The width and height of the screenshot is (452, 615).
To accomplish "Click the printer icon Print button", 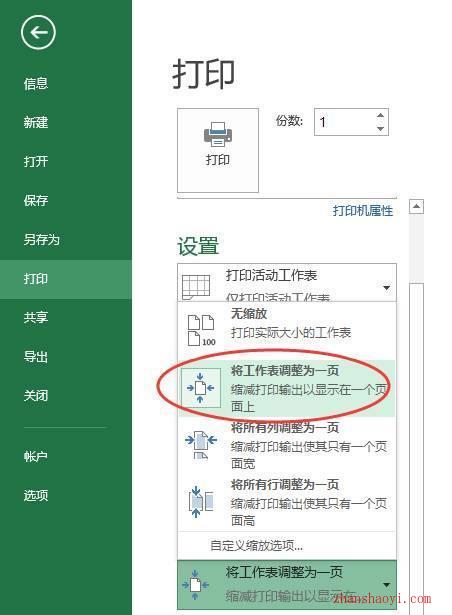I will [218, 150].
